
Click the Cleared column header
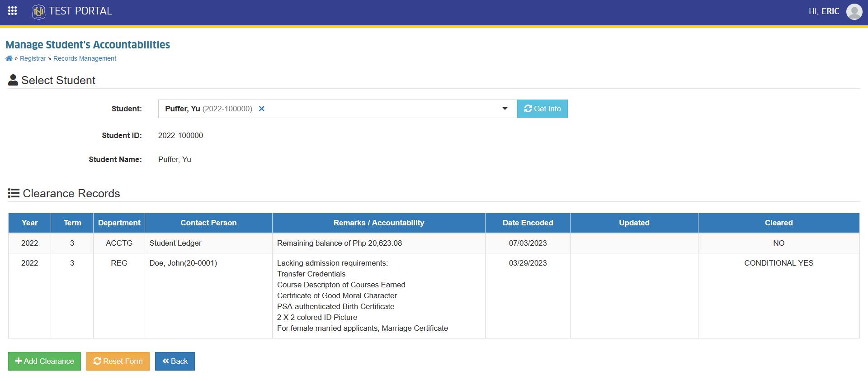click(778, 223)
